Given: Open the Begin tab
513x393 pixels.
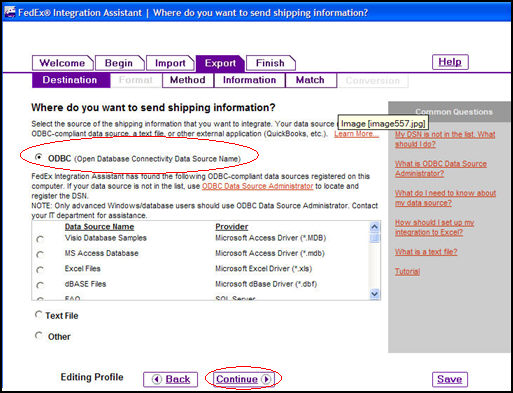Looking at the screenshot, I should click(x=120, y=63).
